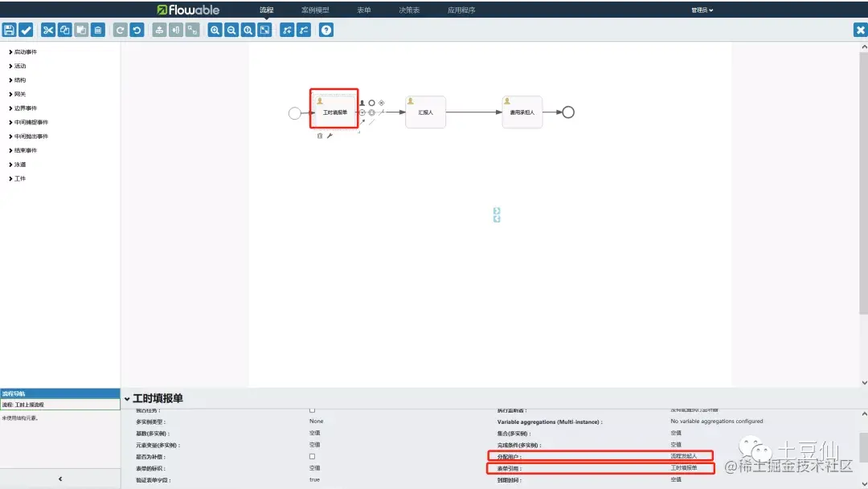Viewport: 868px width, 489px height.
Task: Open the 管理员 user dropdown
Action: pos(702,10)
